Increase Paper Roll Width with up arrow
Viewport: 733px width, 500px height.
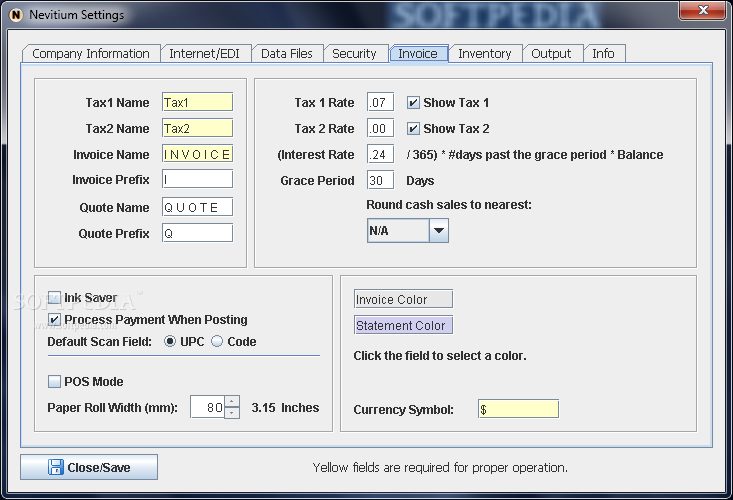[x=232, y=401]
